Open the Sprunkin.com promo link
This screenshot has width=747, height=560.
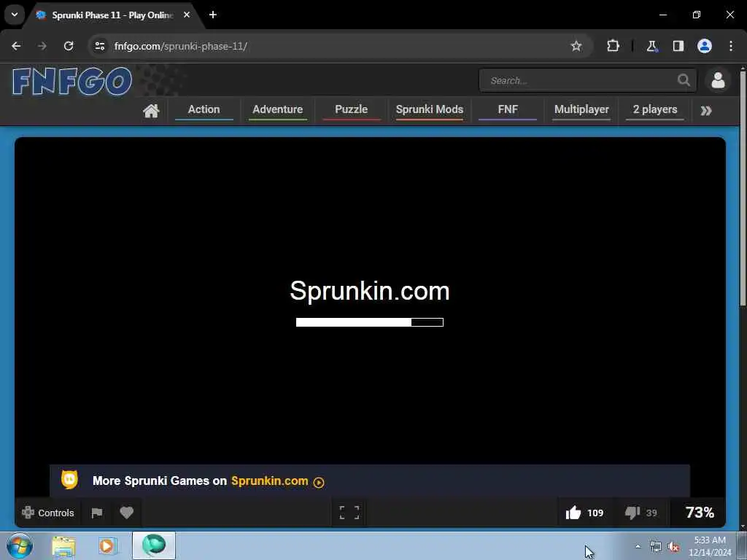[270, 481]
